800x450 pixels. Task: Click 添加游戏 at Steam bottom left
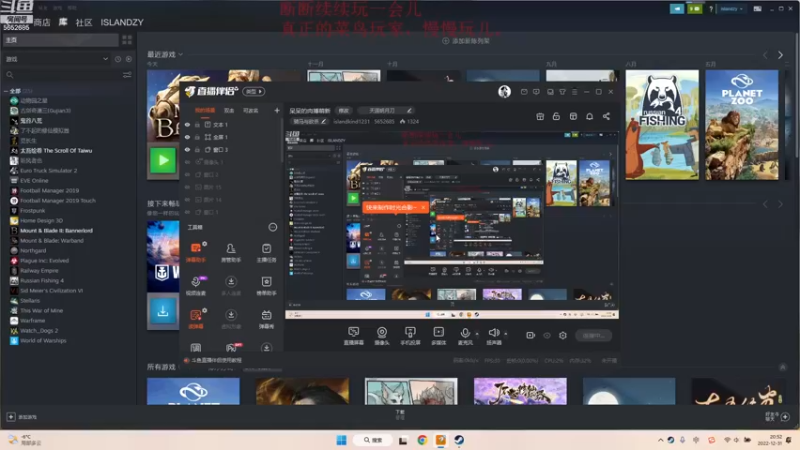tap(22, 417)
